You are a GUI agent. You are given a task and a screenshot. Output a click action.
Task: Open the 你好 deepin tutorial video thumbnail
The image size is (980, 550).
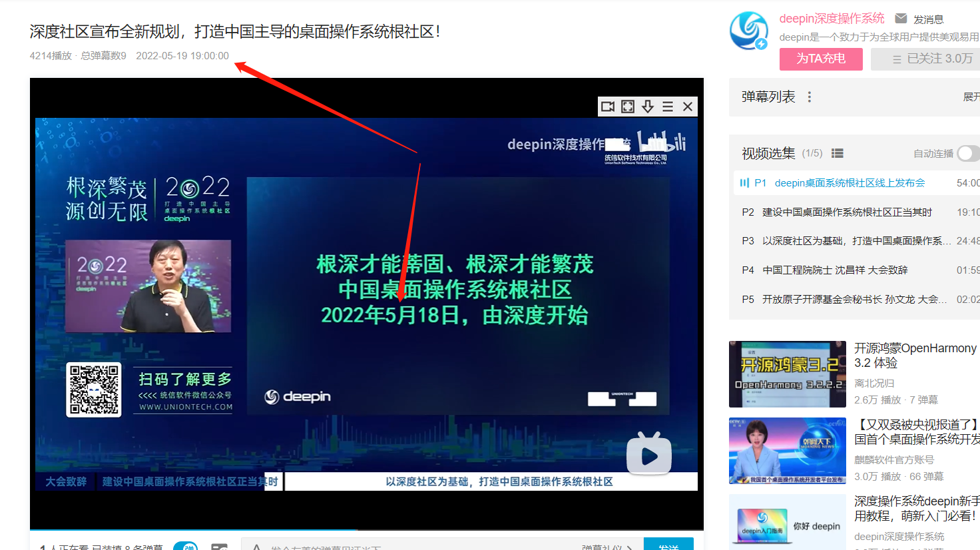point(788,522)
